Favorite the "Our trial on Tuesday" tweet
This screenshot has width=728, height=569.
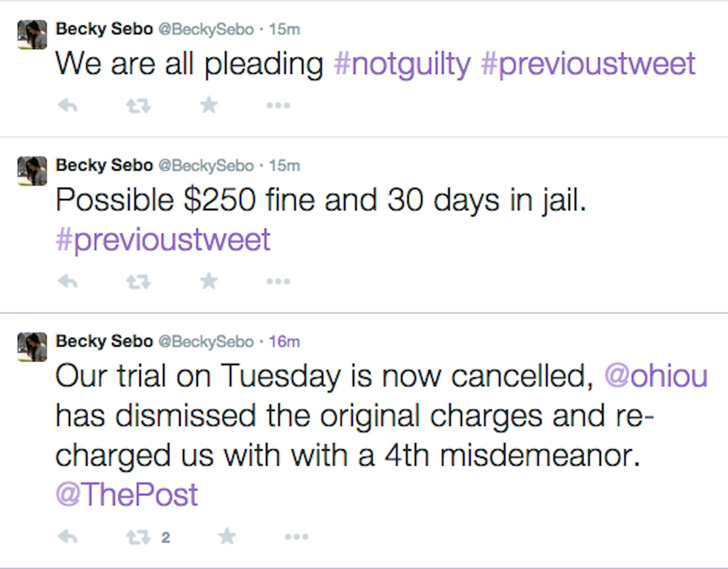coord(227,537)
